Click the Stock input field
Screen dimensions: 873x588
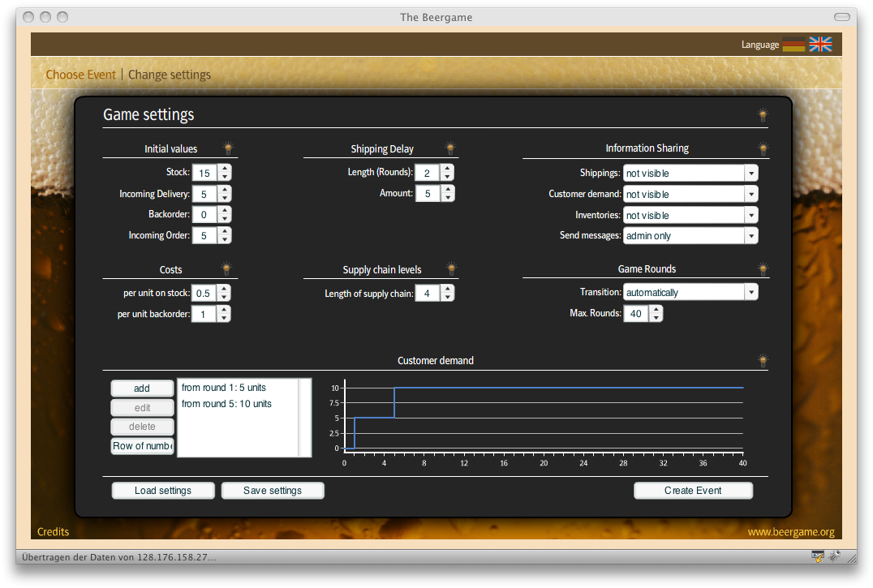point(205,173)
